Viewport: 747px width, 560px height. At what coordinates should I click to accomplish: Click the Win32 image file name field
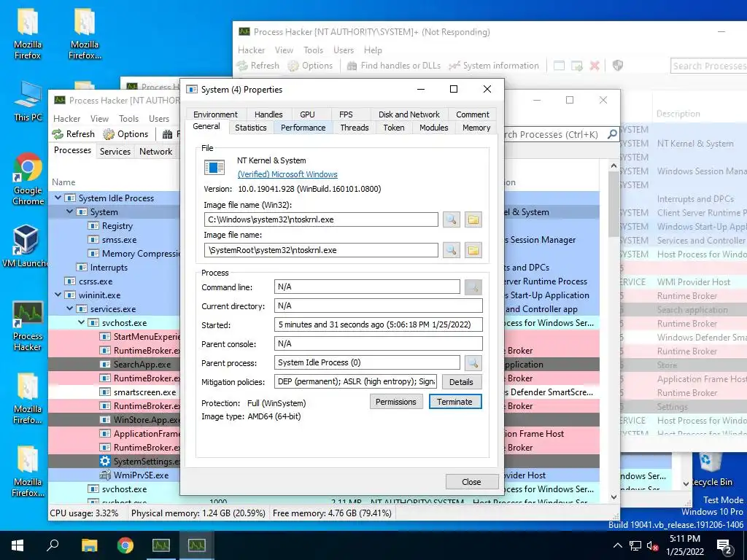pos(321,219)
